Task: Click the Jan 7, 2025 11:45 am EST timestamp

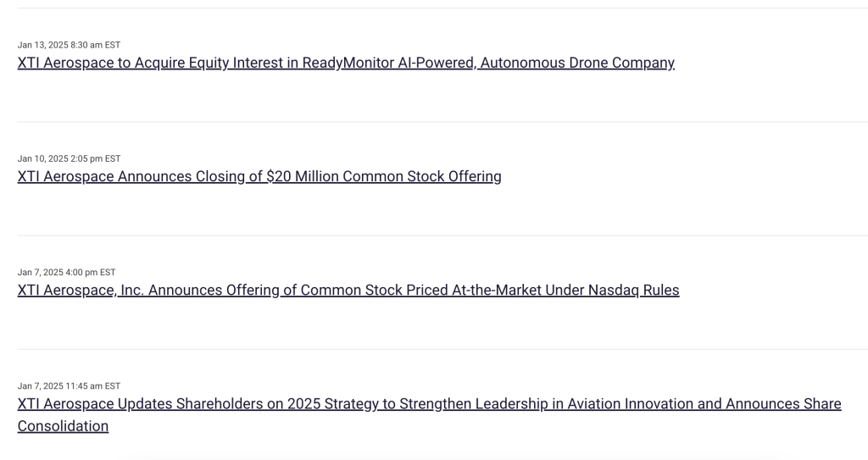Action: click(x=69, y=385)
